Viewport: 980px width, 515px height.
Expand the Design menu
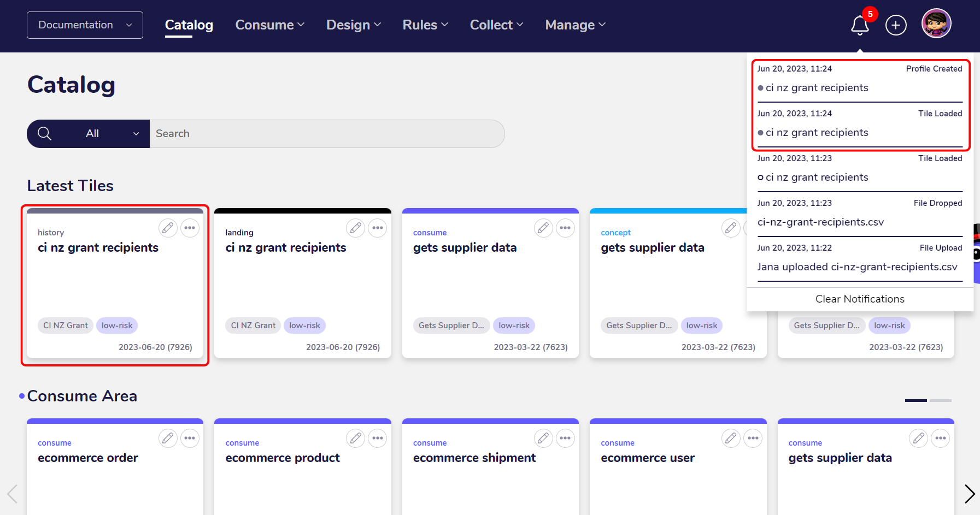[x=354, y=25]
